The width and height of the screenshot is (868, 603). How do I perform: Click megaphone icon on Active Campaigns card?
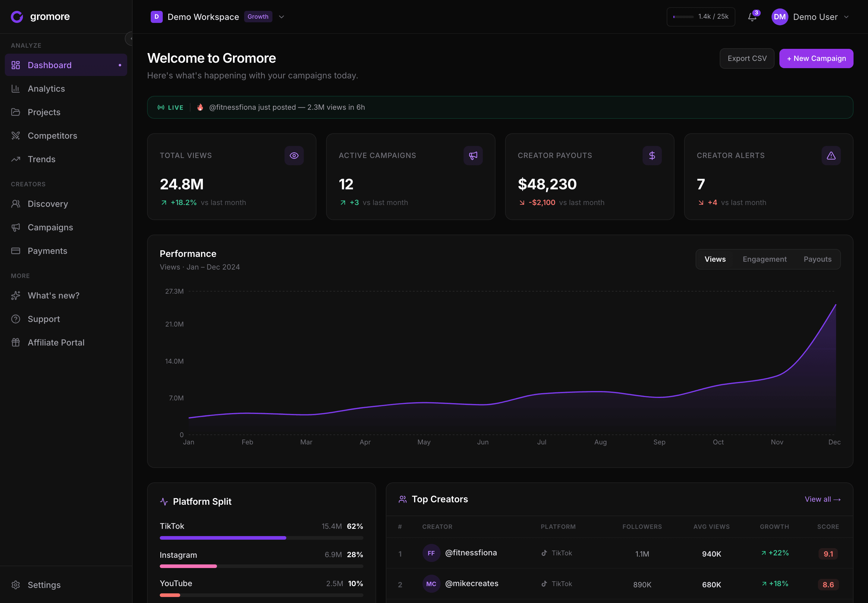473,155
